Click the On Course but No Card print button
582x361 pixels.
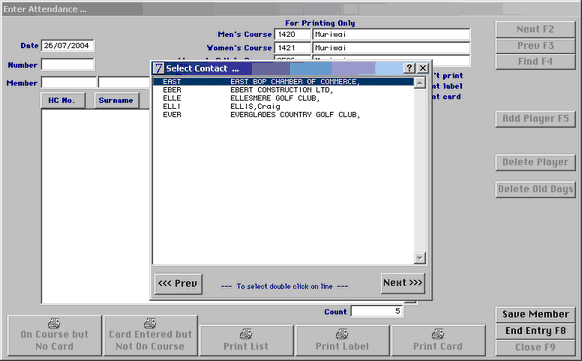pos(55,335)
